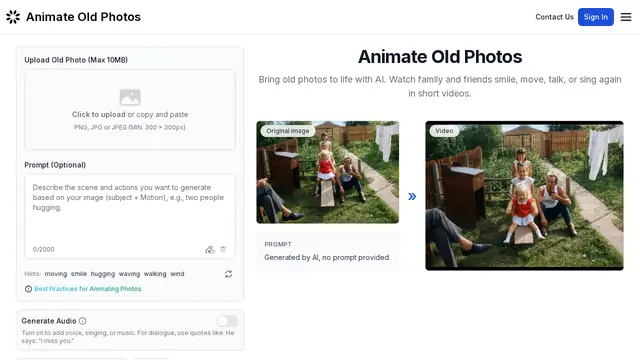Select the 'walking' hint
This screenshot has height=360, width=640.
(x=155, y=274)
